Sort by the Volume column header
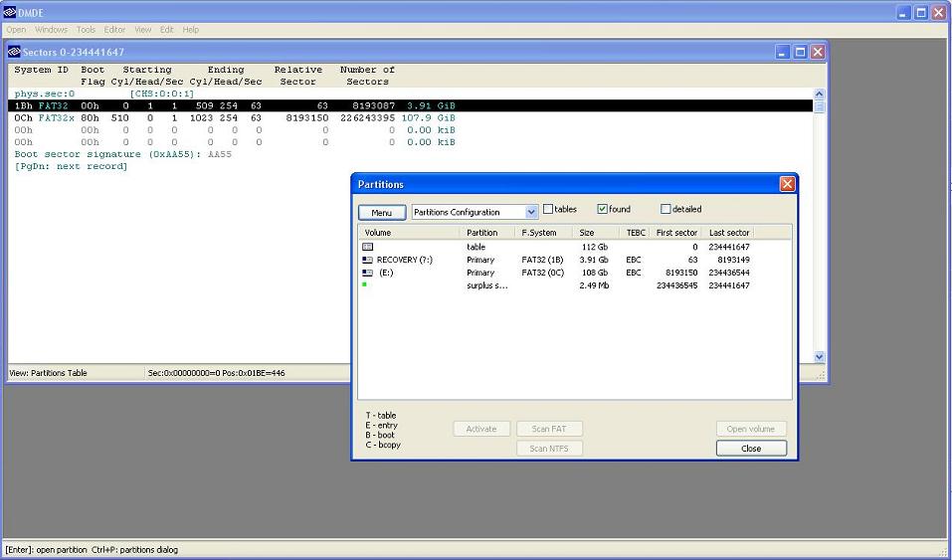952x560 pixels. pos(409,233)
